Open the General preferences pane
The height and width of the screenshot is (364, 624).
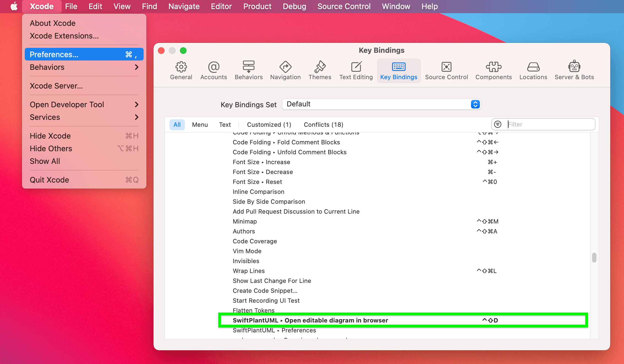[181, 71]
